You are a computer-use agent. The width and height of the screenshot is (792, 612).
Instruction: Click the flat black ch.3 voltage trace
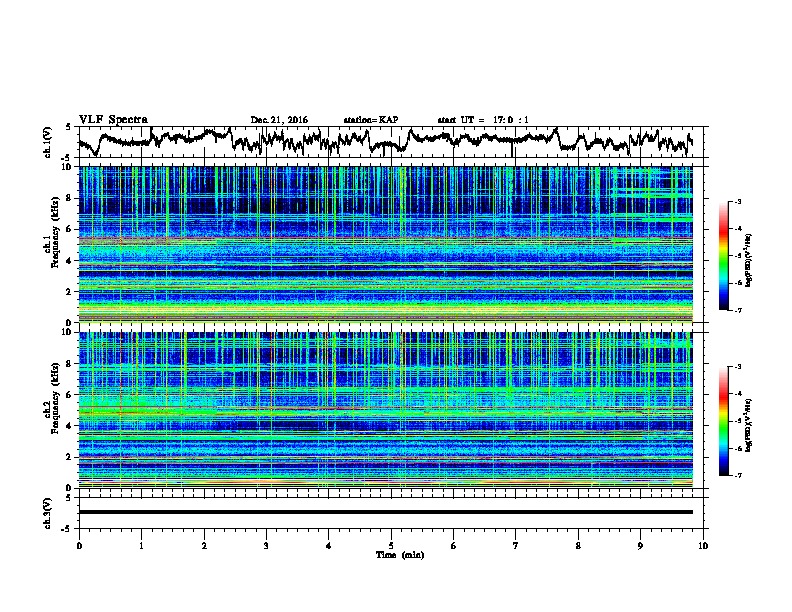pyautogui.click(x=385, y=512)
